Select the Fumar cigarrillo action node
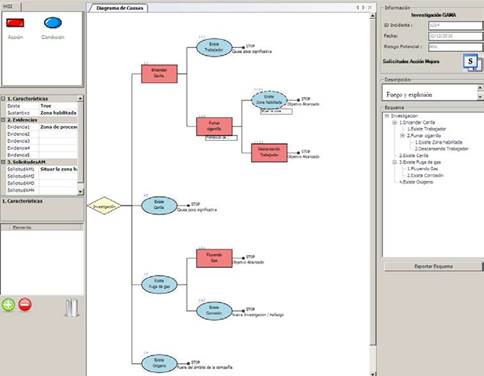484x376 pixels. pyautogui.click(x=214, y=126)
